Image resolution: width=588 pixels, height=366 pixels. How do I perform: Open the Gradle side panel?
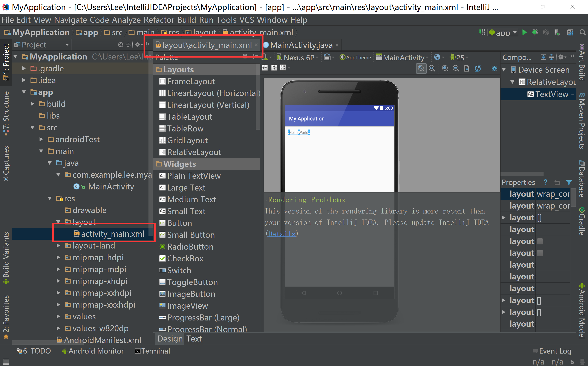coord(582,221)
